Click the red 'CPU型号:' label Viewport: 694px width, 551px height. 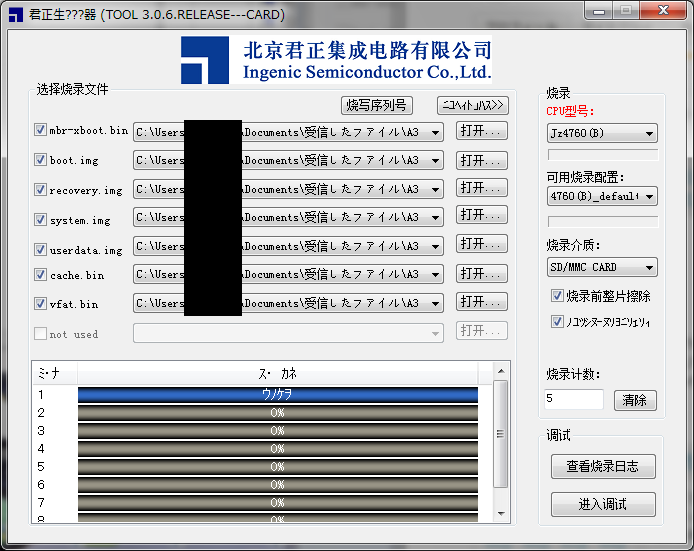(571, 111)
